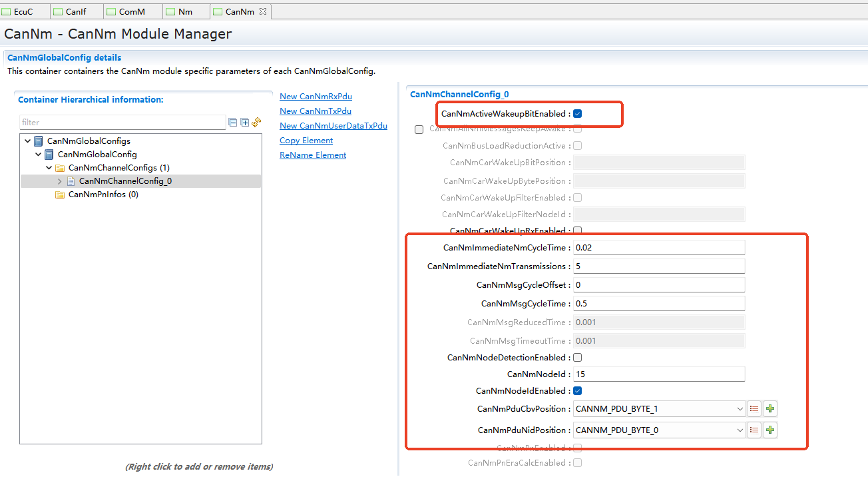Switch to the CanIf tab
The image size is (868, 481).
pyautogui.click(x=76, y=11)
